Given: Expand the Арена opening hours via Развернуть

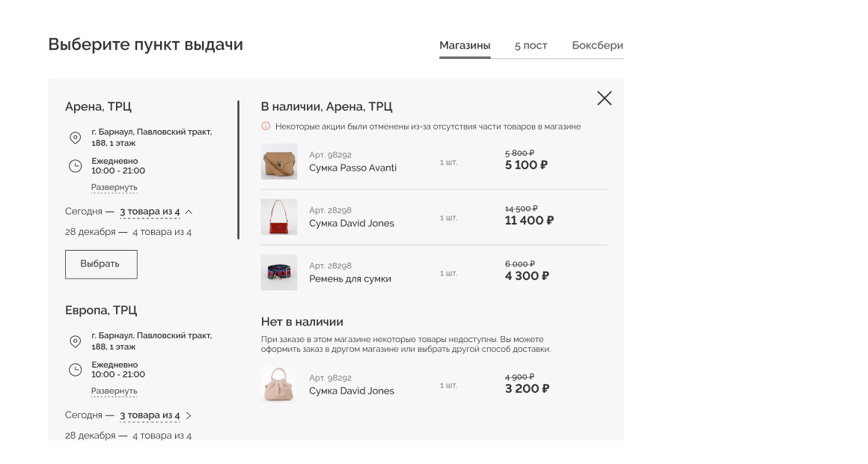Looking at the screenshot, I should 114,187.
